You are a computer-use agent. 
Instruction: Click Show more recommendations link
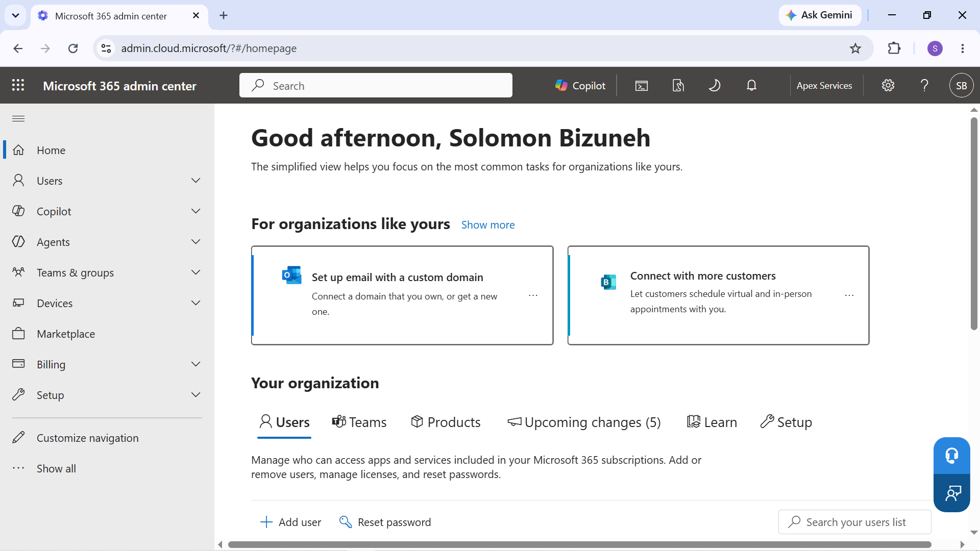coord(488,225)
